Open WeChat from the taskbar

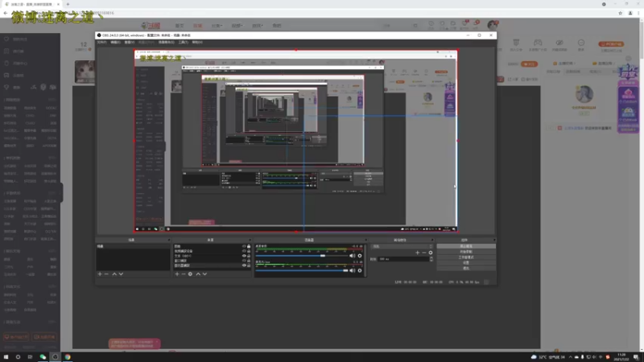[x=43, y=357]
